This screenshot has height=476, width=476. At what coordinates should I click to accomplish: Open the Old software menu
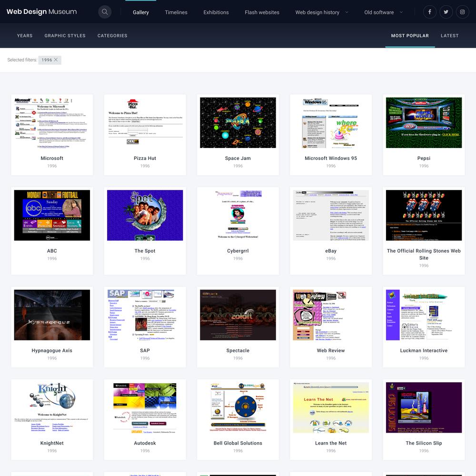tap(379, 12)
